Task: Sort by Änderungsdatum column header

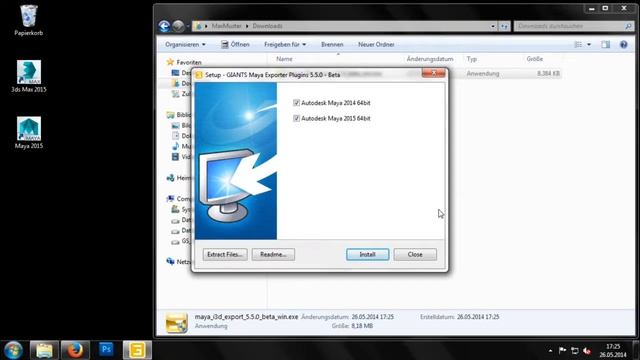Action: (x=430, y=59)
